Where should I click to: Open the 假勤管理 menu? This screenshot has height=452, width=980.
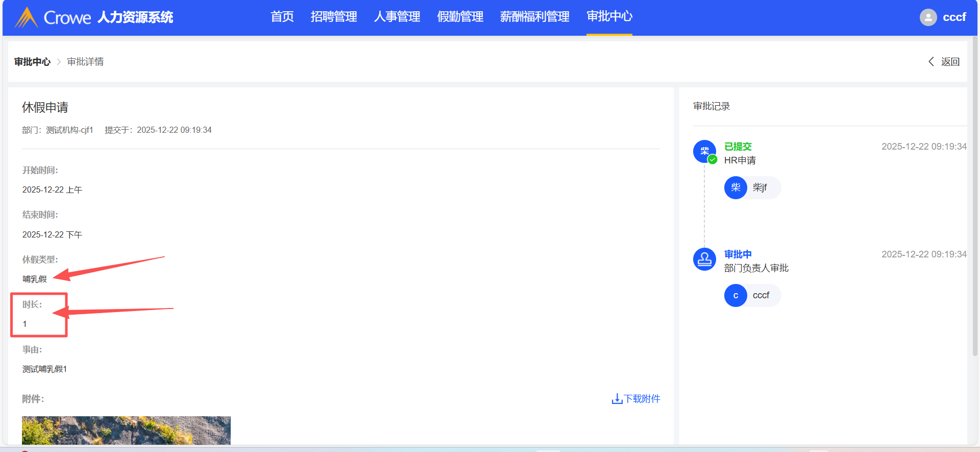[x=460, y=17]
